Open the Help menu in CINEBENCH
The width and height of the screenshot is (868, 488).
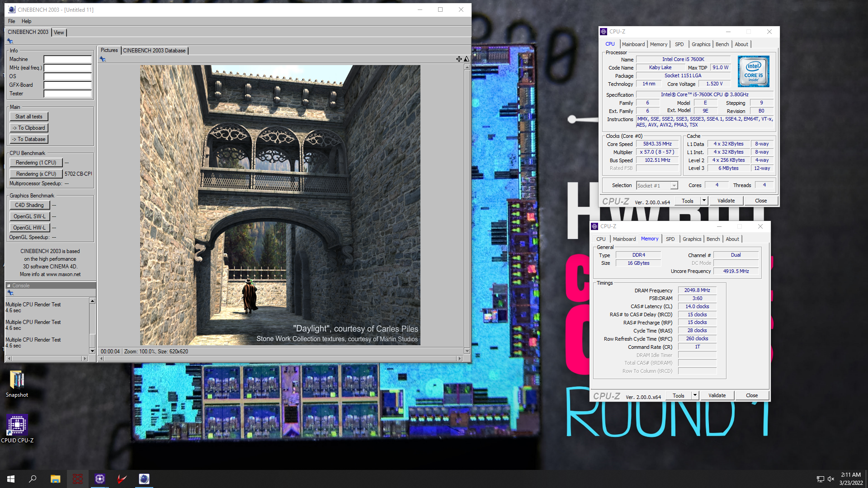[26, 21]
